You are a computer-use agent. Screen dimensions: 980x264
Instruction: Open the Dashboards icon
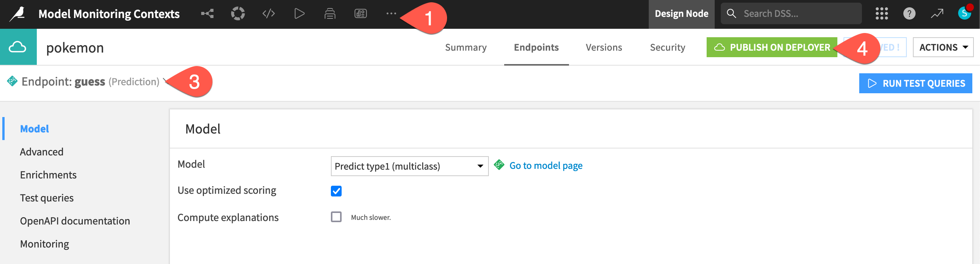[x=360, y=14]
